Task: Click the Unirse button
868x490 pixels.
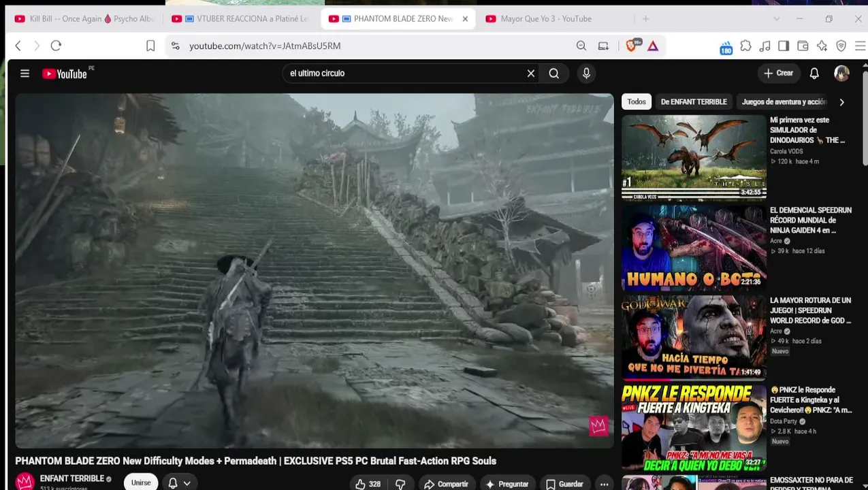Action: [141, 483]
